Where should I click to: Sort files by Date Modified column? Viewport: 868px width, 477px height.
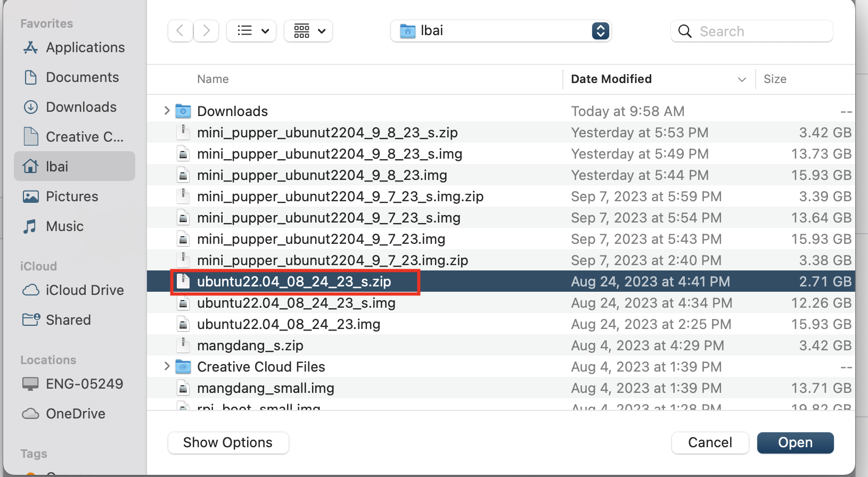pyautogui.click(x=611, y=79)
